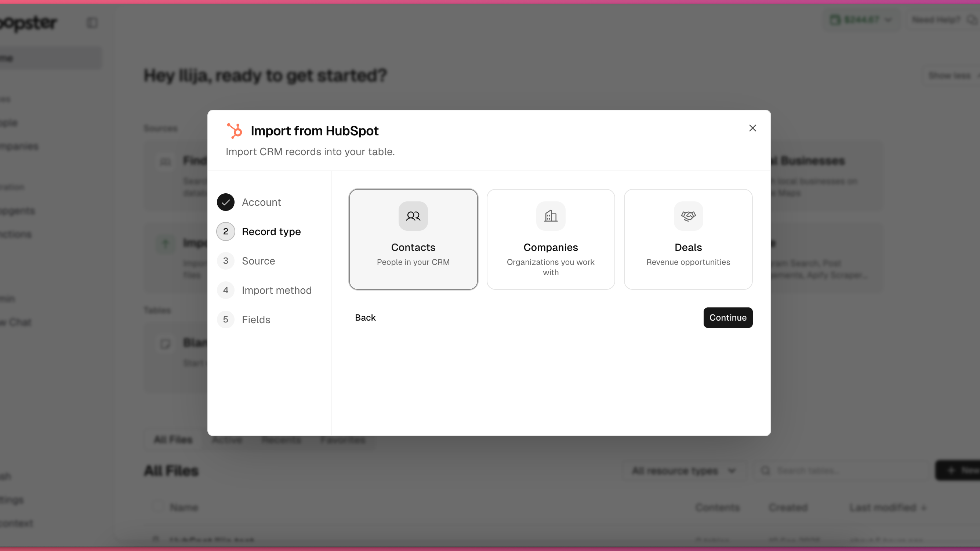The height and width of the screenshot is (551, 980).
Task: Select the Companies record type card
Action: tap(551, 239)
